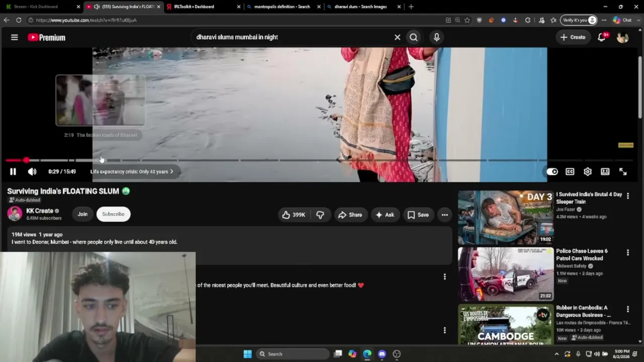Open Copilot Chat in the browser
The image size is (644, 362).
coord(622,20)
